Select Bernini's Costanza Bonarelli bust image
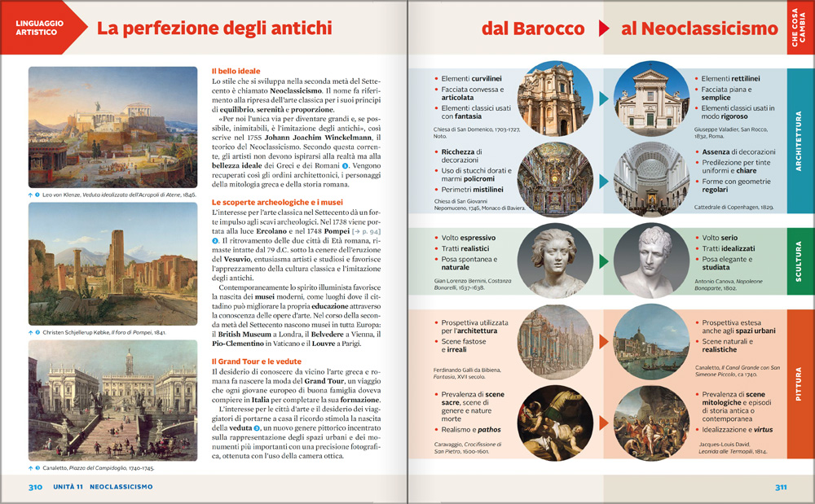Viewport: 815px width, 504px height. tap(555, 261)
